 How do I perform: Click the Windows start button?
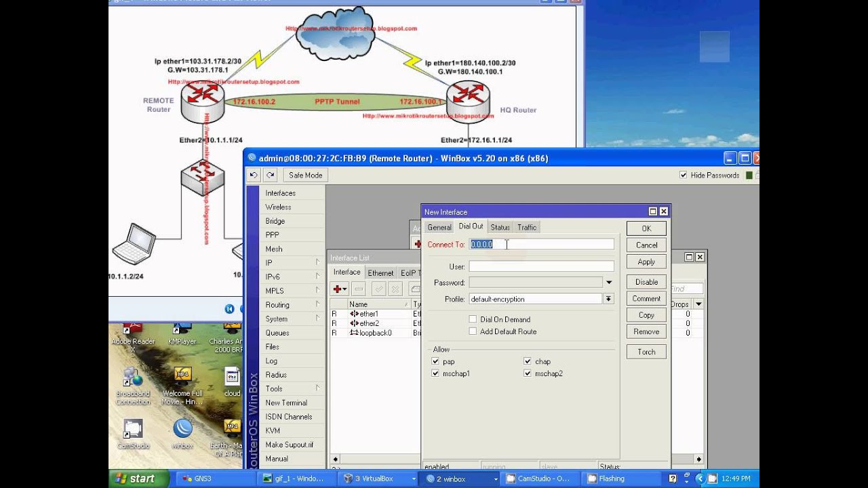(x=138, y=479)
